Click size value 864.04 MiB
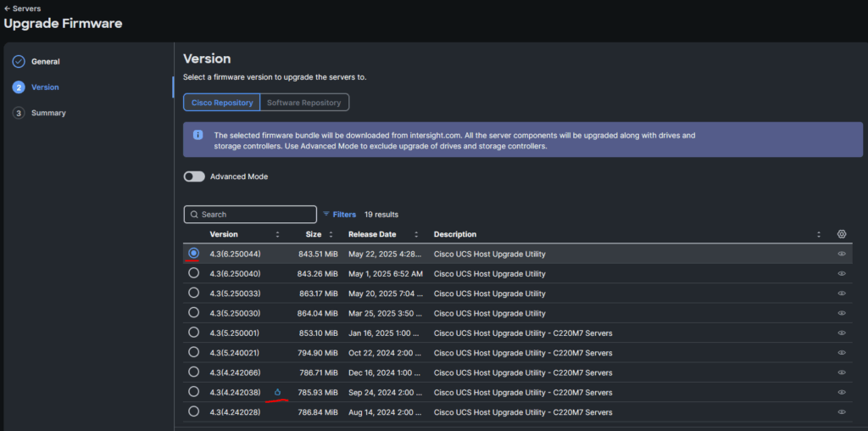The height and width of the screenshot is (431, 868). click(318, 314)
